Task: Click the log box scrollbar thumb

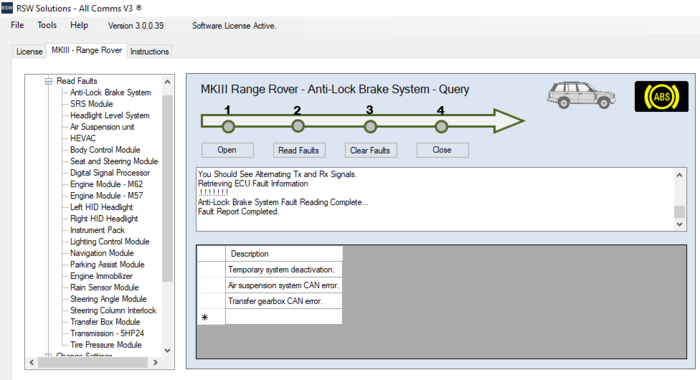Action: 679,211
